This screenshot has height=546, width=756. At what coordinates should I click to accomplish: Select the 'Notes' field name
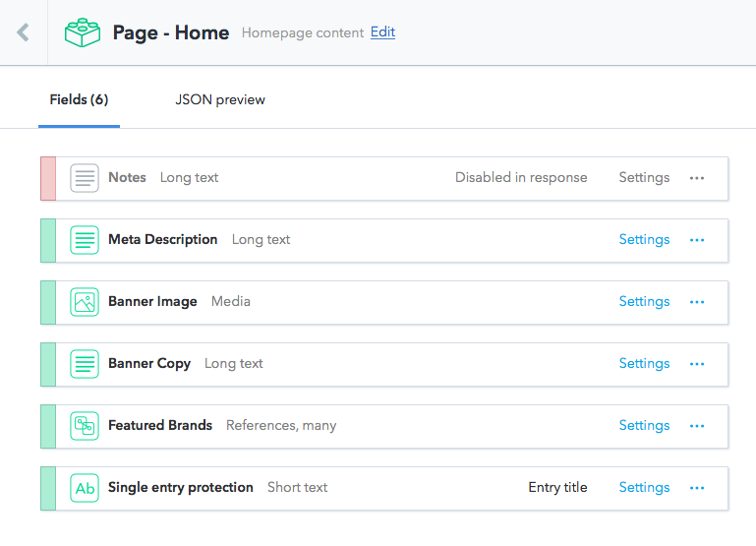tap(127, 177)
